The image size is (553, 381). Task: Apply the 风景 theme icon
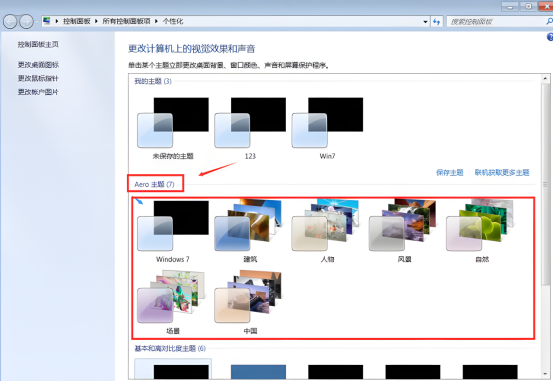click(405, 231)
